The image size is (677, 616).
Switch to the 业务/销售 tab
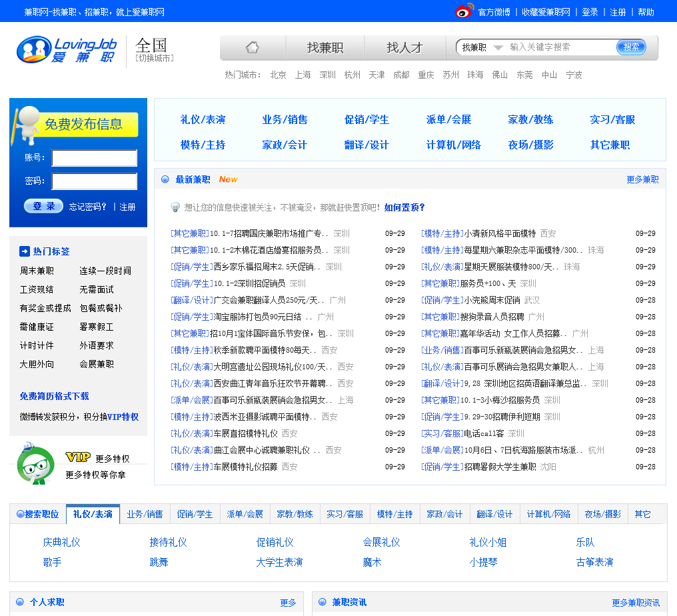pyautogui.click(x=145, y=514)
